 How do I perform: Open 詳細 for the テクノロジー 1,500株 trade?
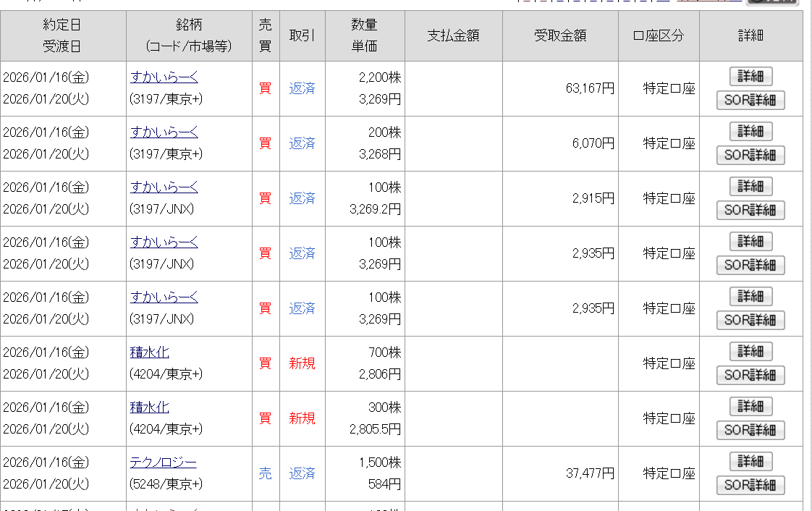click(x=750, y=462)
